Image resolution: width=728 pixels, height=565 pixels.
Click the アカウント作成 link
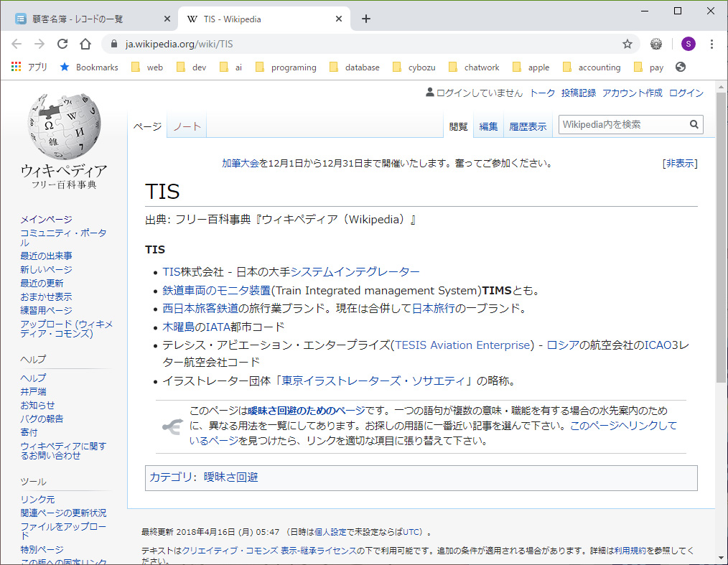point(633,93)
